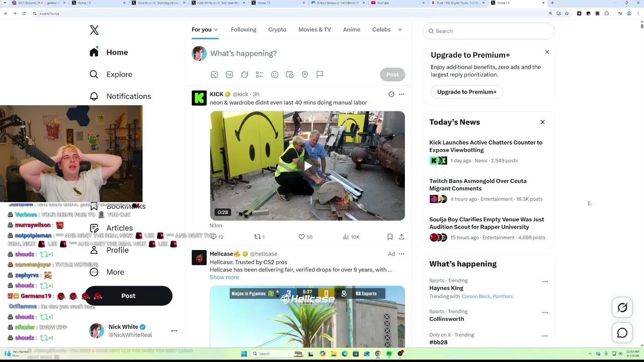
Task: Open File Explorer from the taskbar
Action: [333, 353]
